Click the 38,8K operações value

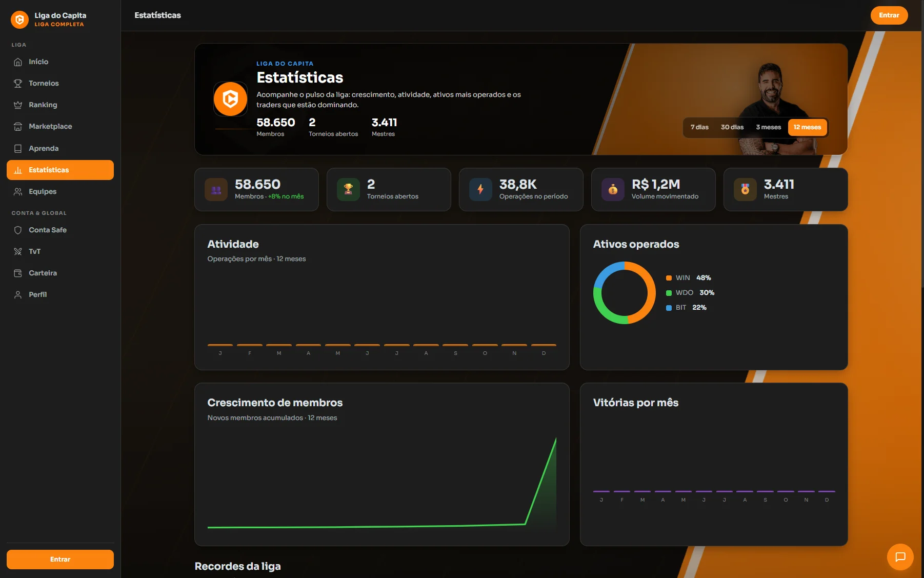518,185
